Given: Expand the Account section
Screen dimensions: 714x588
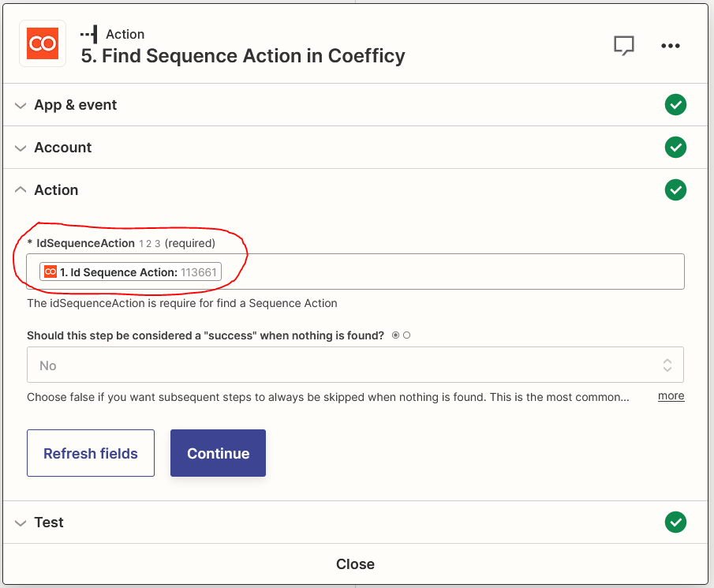Looking at the screenshot, I should (62, 148).
